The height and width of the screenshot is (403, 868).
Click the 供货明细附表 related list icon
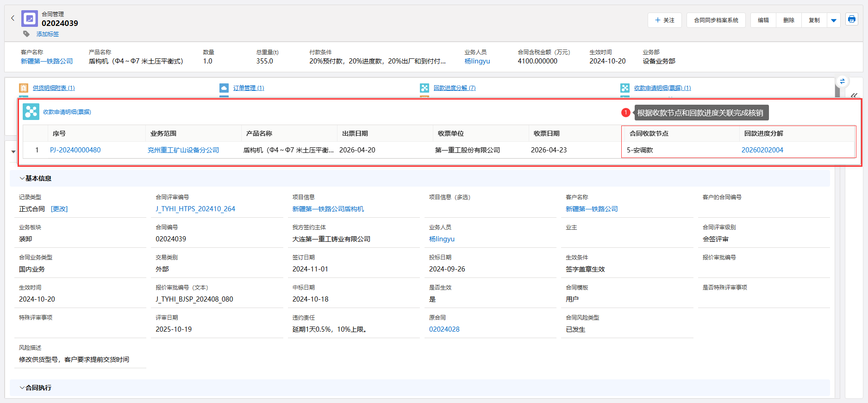[24, 88]
